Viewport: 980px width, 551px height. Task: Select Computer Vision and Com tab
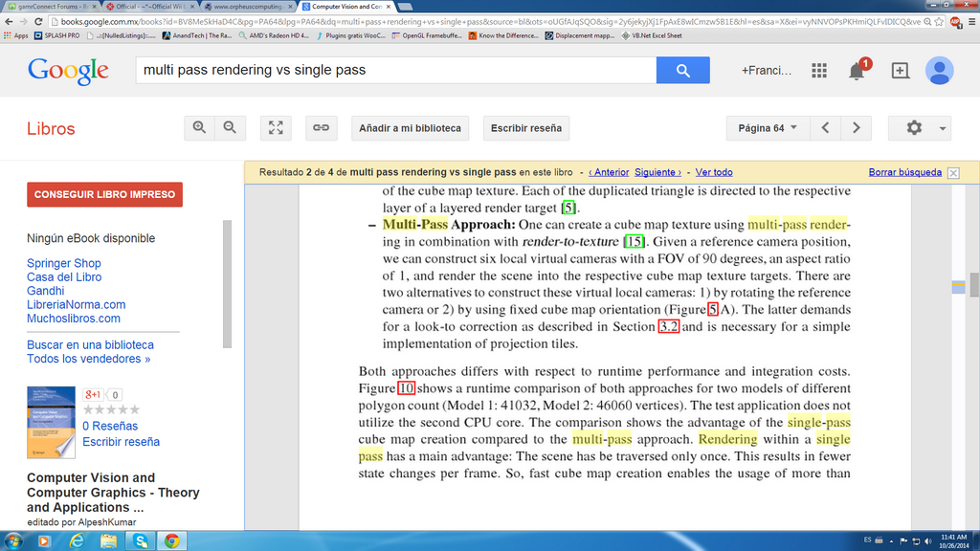[346, 7]
